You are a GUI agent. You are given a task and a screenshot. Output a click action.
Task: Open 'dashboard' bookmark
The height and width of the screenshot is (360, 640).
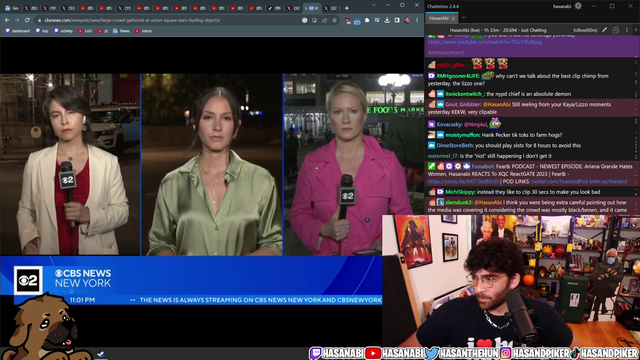(18, 31)
